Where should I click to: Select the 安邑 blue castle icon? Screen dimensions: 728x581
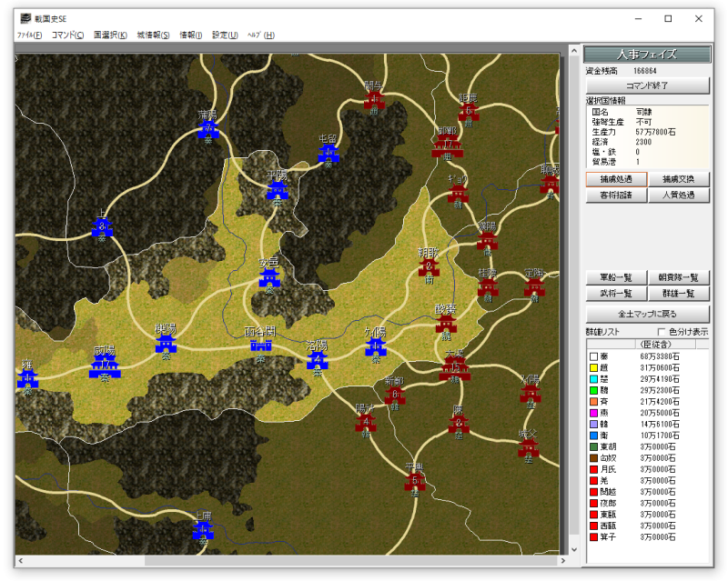(269, 277)
